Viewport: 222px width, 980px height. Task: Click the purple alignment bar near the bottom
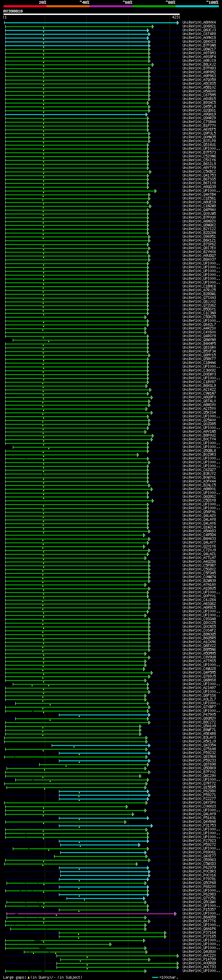point(91,913)
